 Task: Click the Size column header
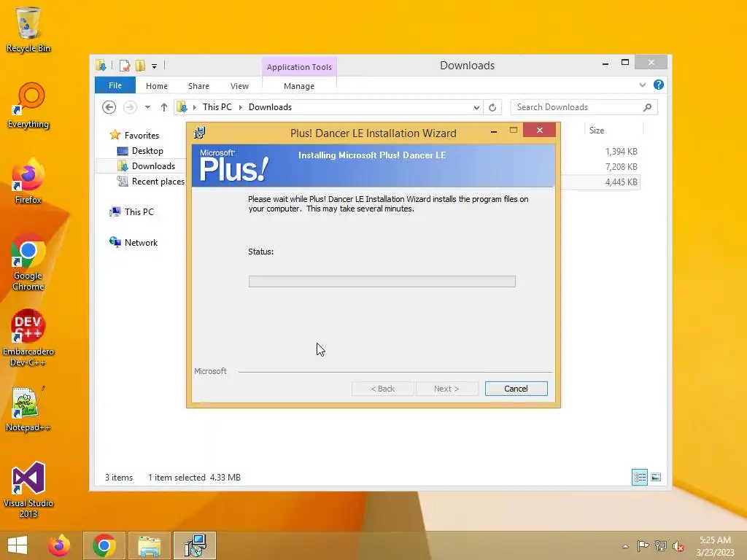[614, 131]
